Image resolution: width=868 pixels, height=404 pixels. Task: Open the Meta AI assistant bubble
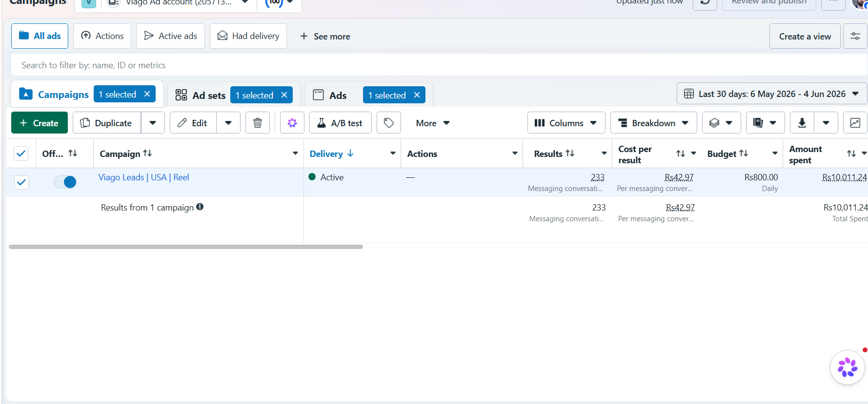(x=848, y=367)
